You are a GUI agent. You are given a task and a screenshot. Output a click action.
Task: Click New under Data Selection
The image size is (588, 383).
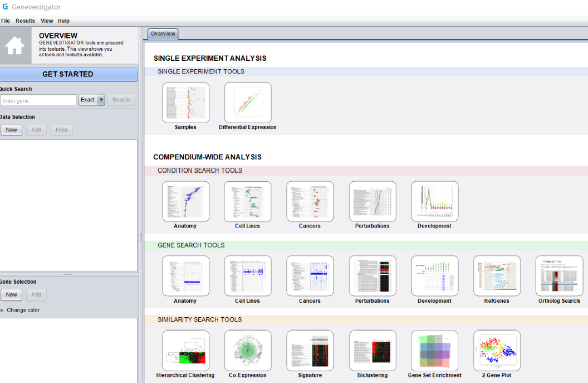[12, 129]
